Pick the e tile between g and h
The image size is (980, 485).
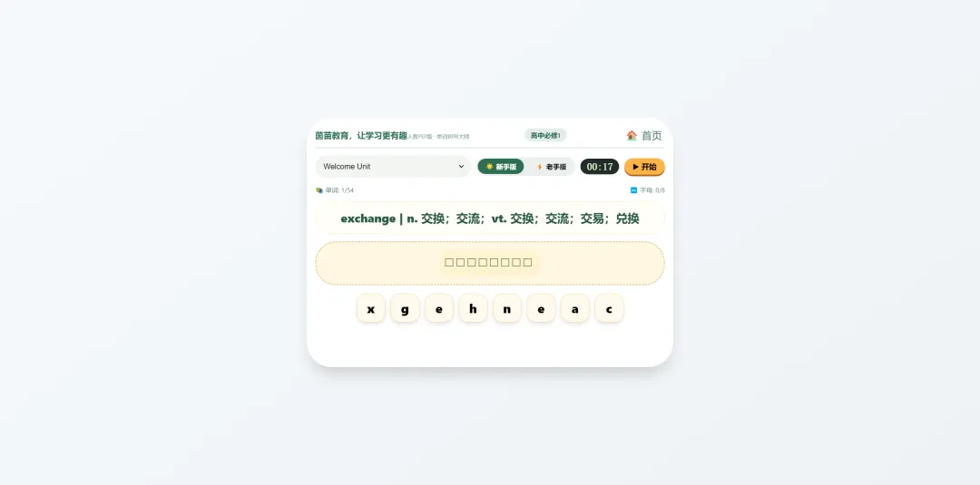click(x=439, y=308)
